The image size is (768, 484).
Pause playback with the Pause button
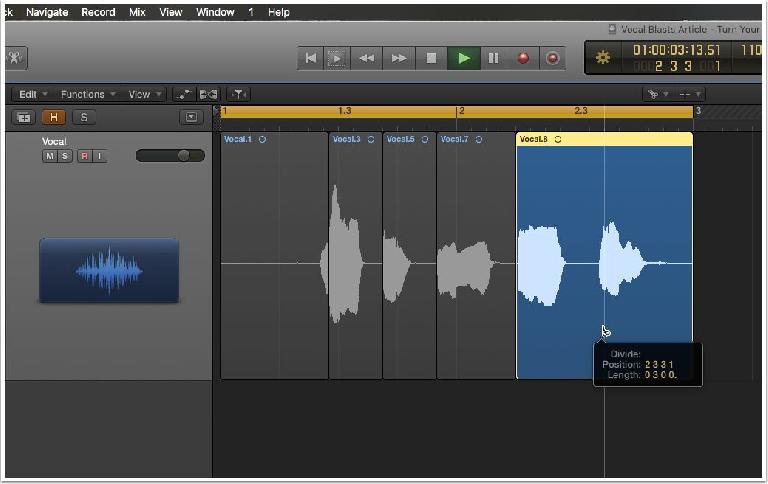(493, 58)
